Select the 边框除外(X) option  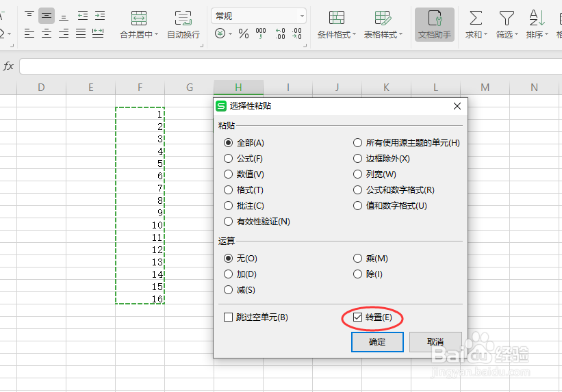point(358,159)
